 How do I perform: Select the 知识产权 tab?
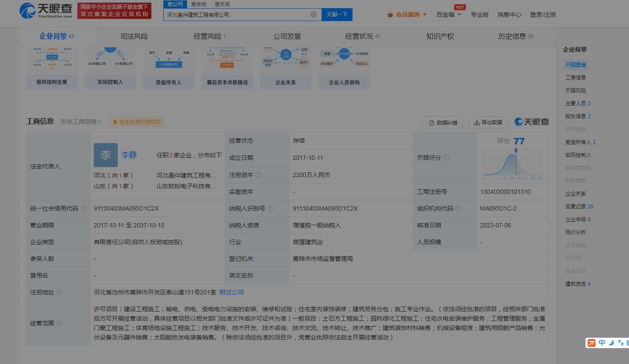click(x=440, y=37)
